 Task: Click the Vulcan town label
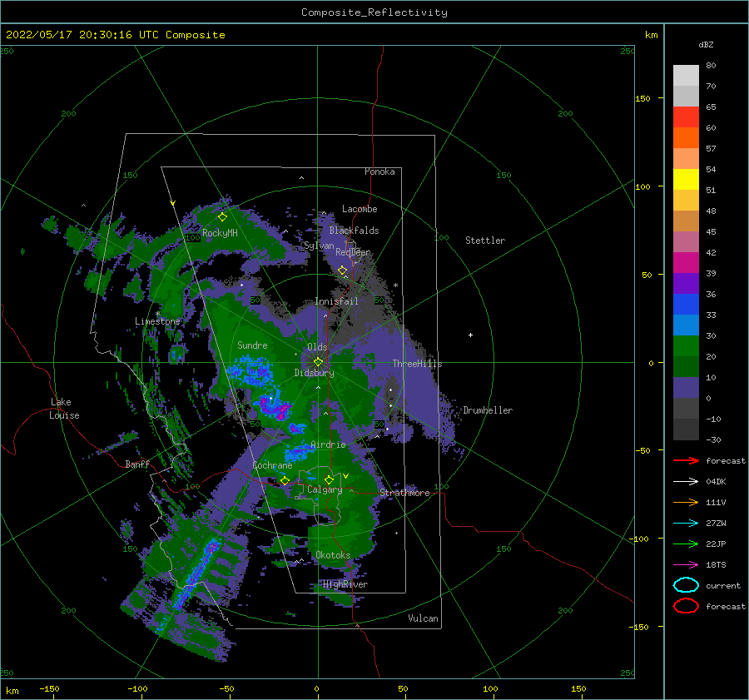click(x=423, y=618)
